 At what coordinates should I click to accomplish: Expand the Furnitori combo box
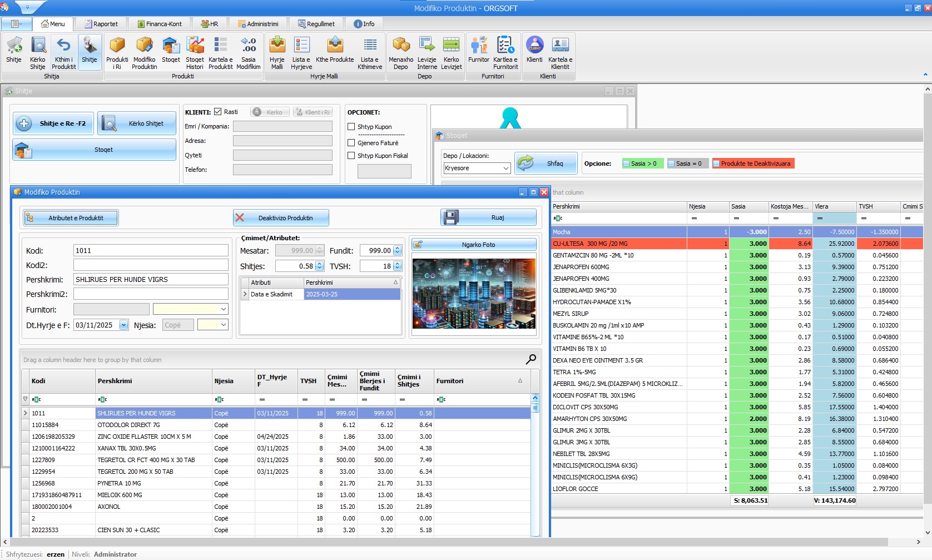223,309
